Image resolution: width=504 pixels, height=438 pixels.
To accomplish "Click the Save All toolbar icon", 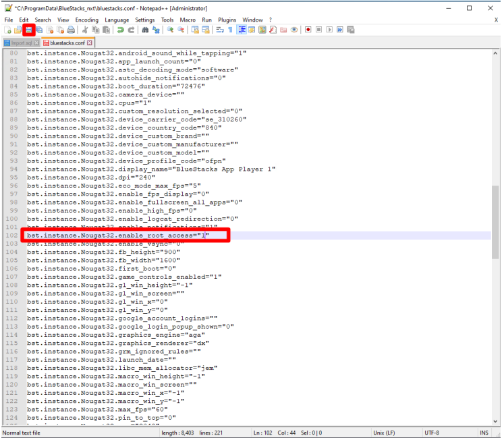I will click(x=39, y=30).
